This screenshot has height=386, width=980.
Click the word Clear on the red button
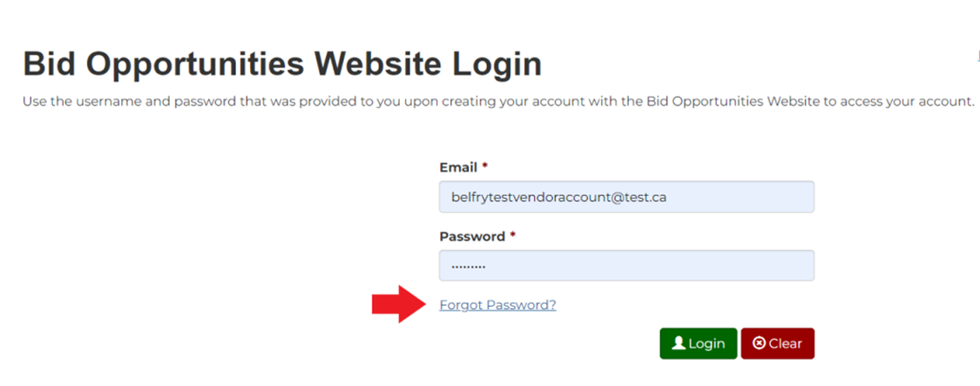[786, 343]
